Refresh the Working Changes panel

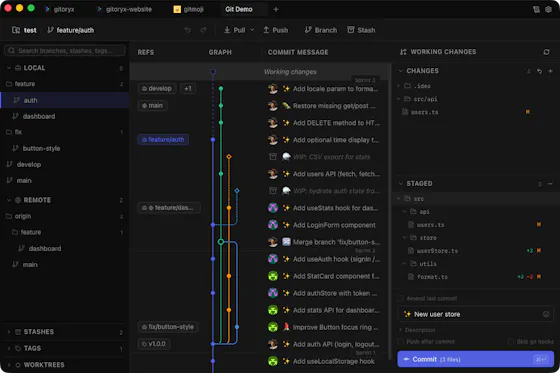tap(546, 52)
